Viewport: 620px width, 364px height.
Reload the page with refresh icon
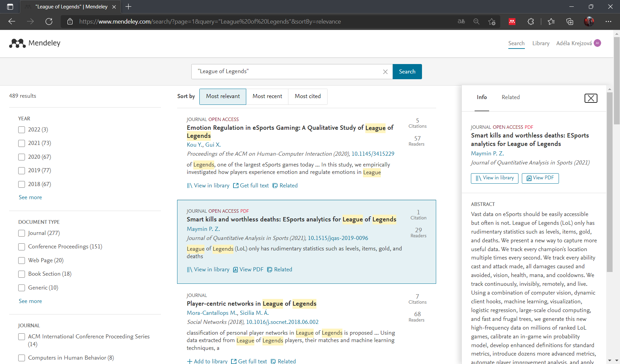tap(49, 22)
